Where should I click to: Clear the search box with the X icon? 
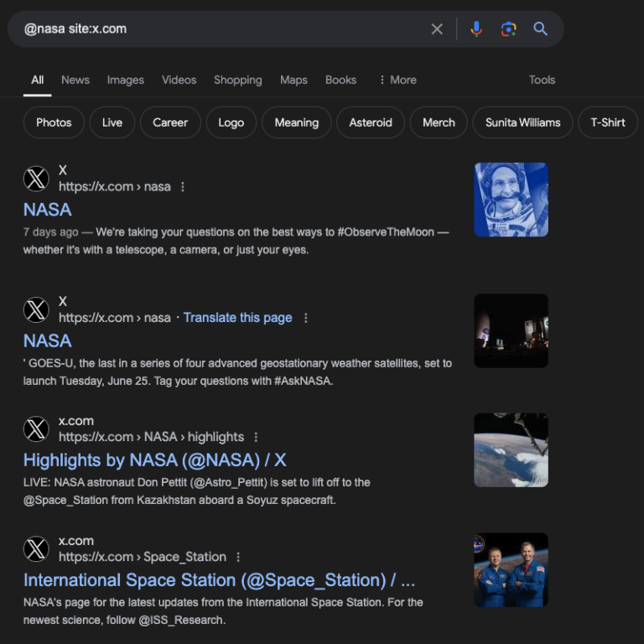point(437,29)
